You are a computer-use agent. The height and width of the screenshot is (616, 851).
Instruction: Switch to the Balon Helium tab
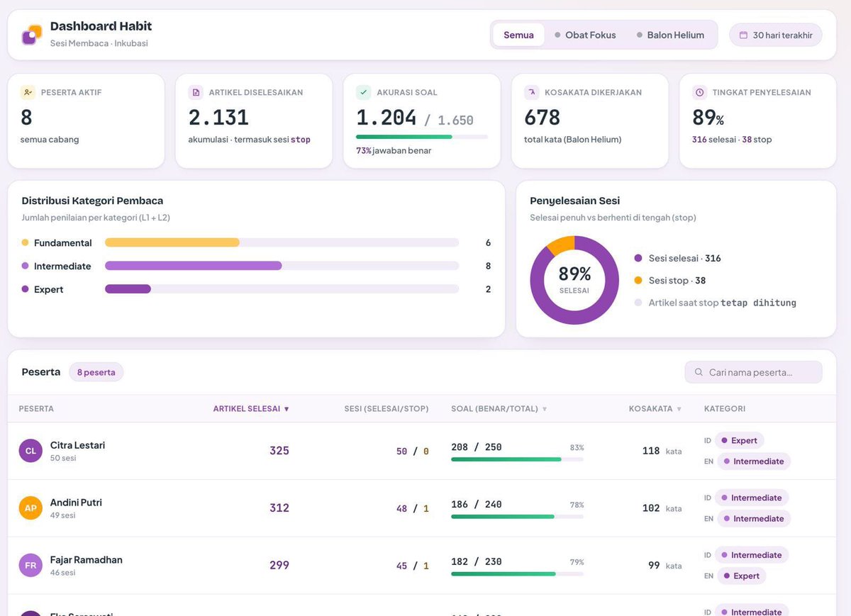click(670, 35)
